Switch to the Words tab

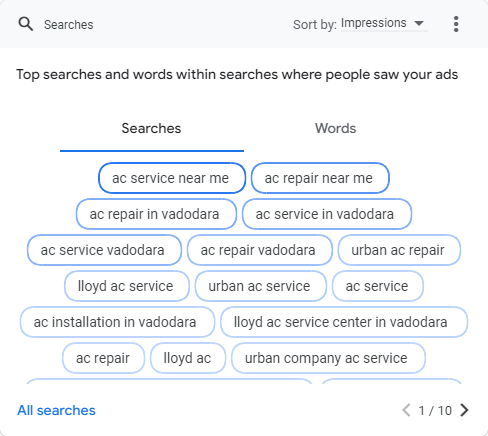click(335, 128)
